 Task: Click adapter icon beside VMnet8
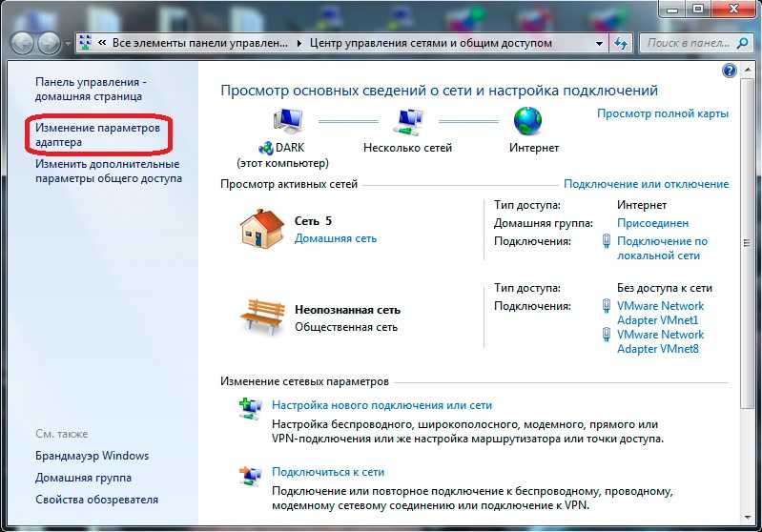606,335
